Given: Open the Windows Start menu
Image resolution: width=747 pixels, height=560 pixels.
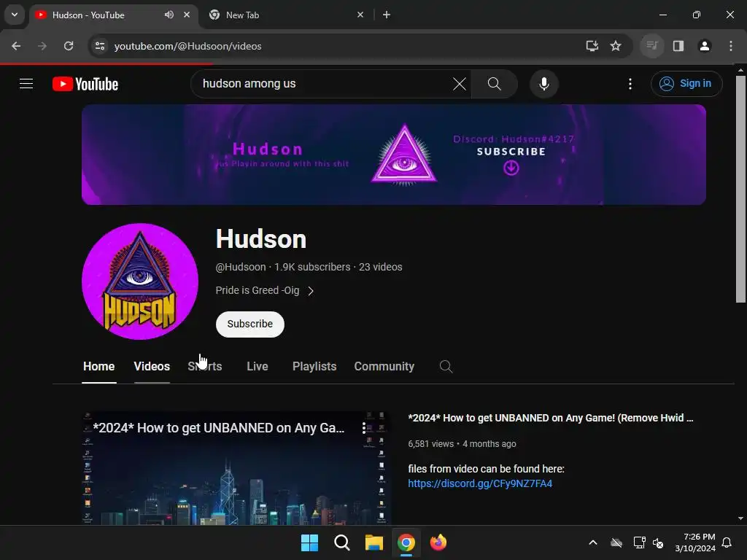Looking at the screenshot, I should coord(309,542).
